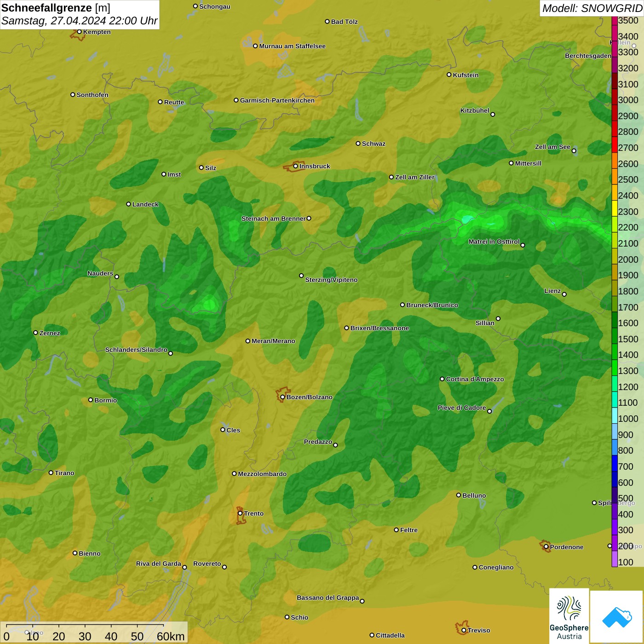Click the Garmisch-Partenkirchen location dot
Screen dimensions: 644x644
pyautogui.click(x=236, y=100)
